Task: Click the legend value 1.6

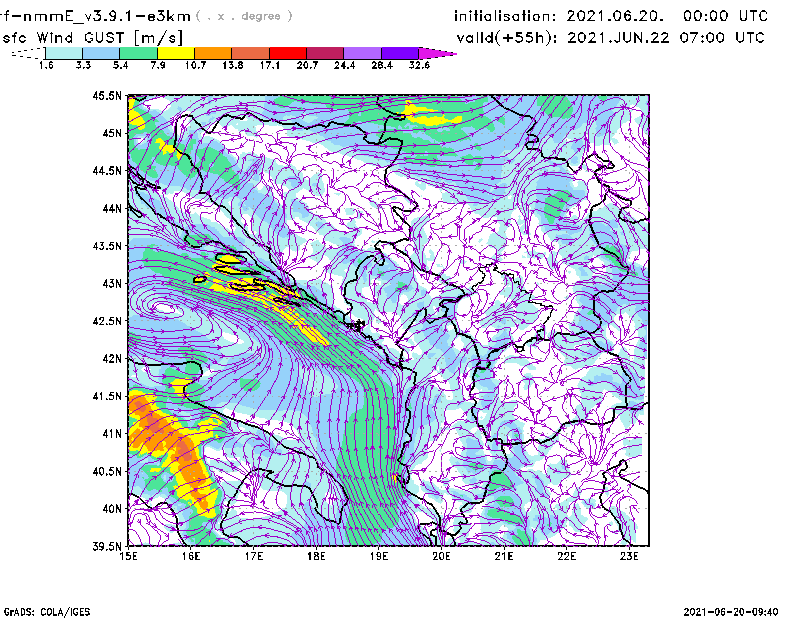Action: coord(46,65)
